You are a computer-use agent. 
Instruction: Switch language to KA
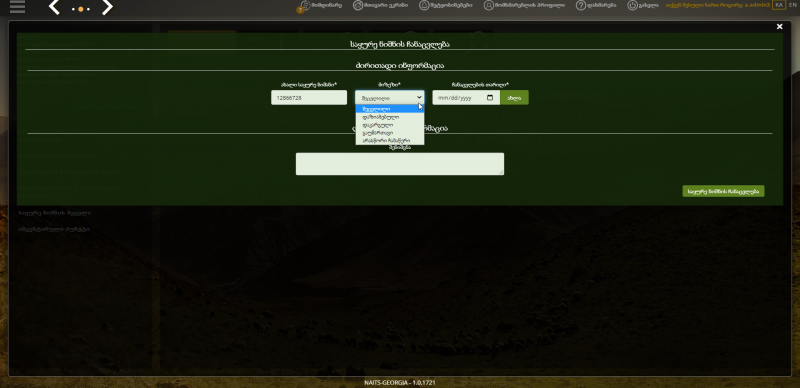779,5
